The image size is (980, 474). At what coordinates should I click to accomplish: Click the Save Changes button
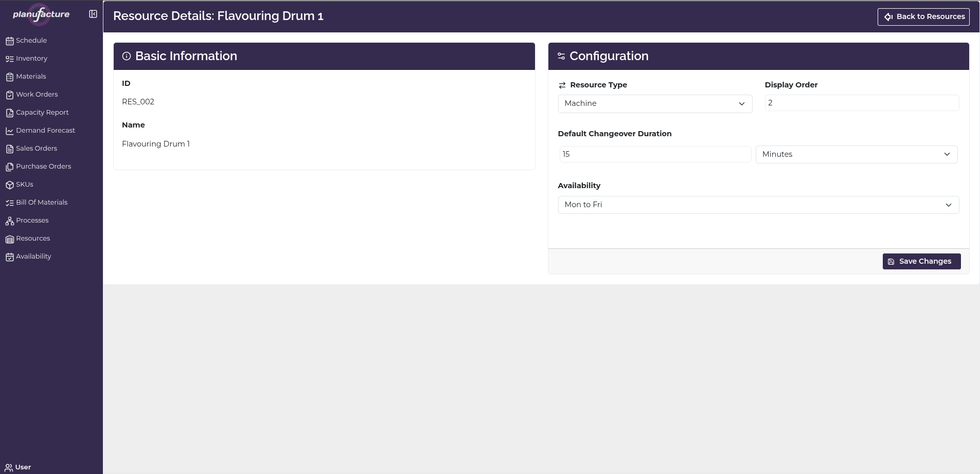(921, 261)
